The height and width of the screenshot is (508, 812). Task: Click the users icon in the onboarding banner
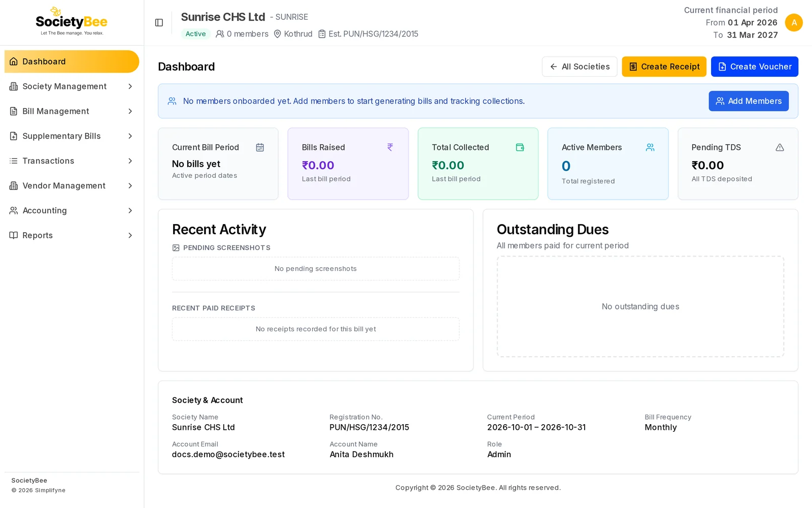click(x=172, y=101)
